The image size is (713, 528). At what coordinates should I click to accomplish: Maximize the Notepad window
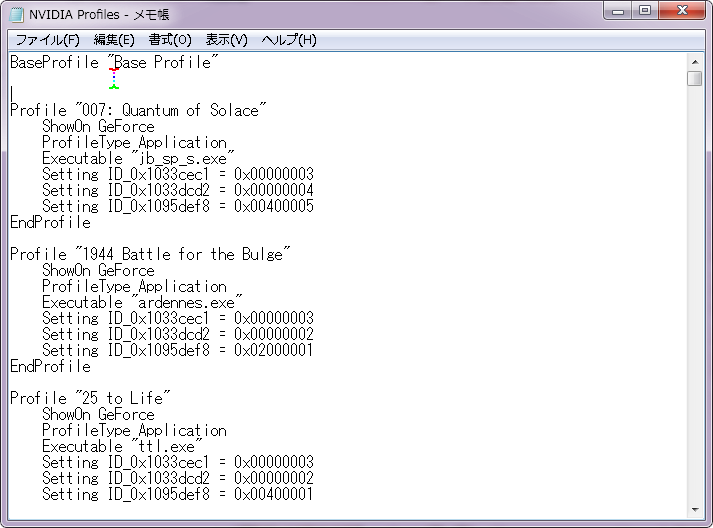[x=645, y=11]
